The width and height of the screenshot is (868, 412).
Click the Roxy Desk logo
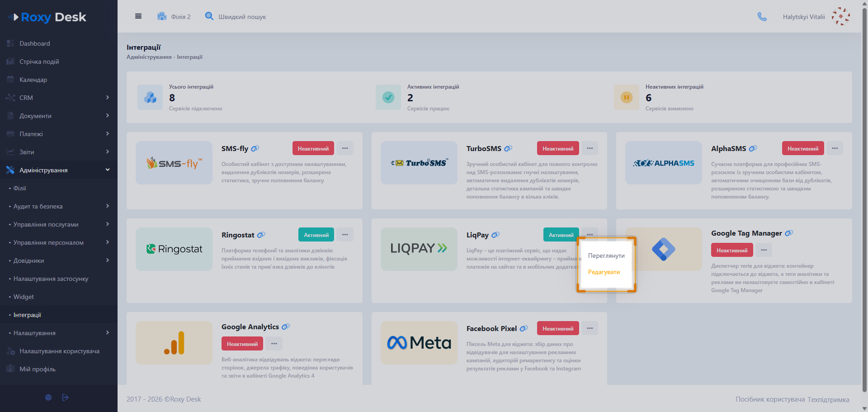[47, 17]
